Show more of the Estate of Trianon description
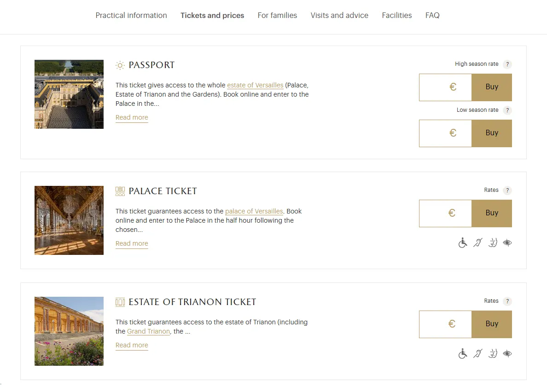Image resolution: width=547 pixels, height=392 pixels. (132, 346)
